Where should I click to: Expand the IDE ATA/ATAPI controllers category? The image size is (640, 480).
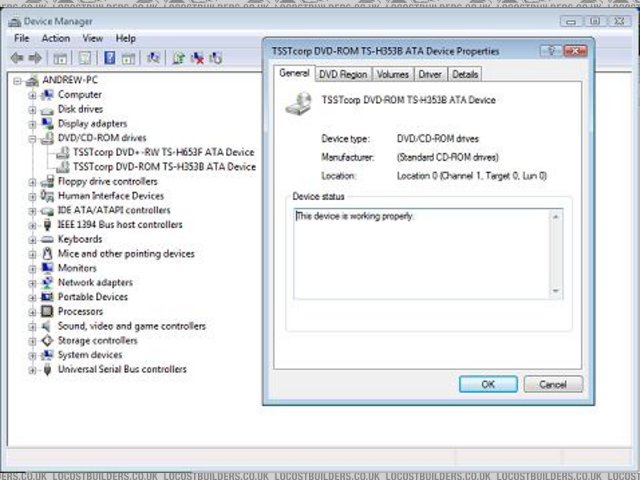click(x=32, y=211)
